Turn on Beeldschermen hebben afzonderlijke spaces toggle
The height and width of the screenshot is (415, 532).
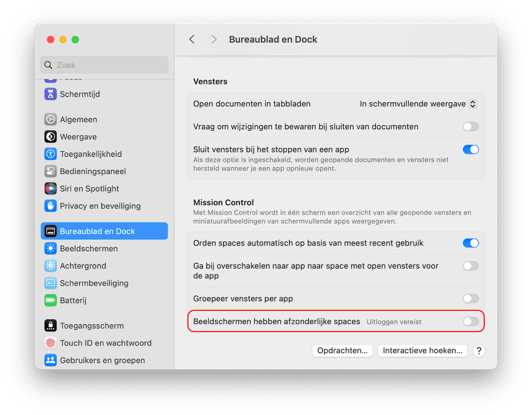click(x=471, y=321)
